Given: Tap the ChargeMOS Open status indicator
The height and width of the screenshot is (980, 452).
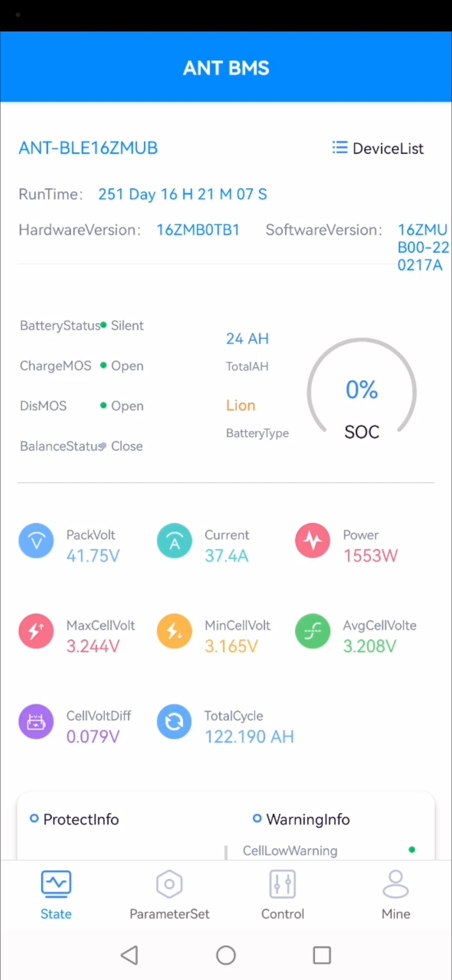Looking at the screenshot, I should 122,366.
